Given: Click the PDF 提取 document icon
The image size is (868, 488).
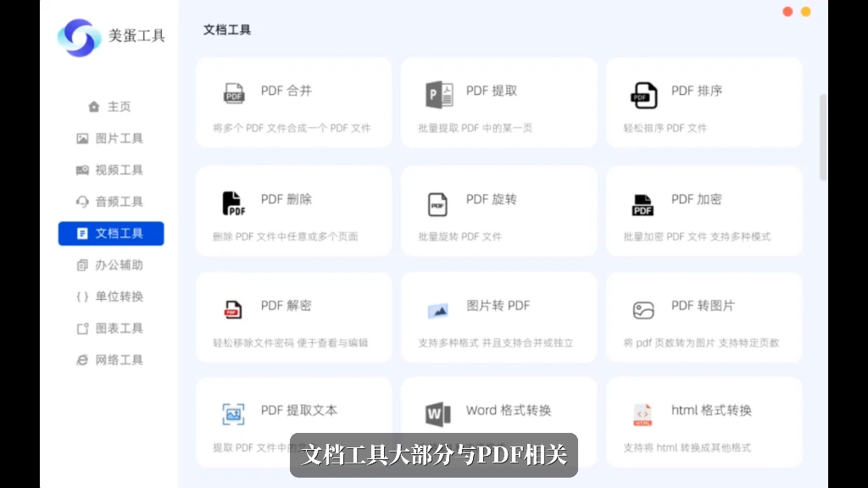Looking at the screenshot, I should pos(437,93).
